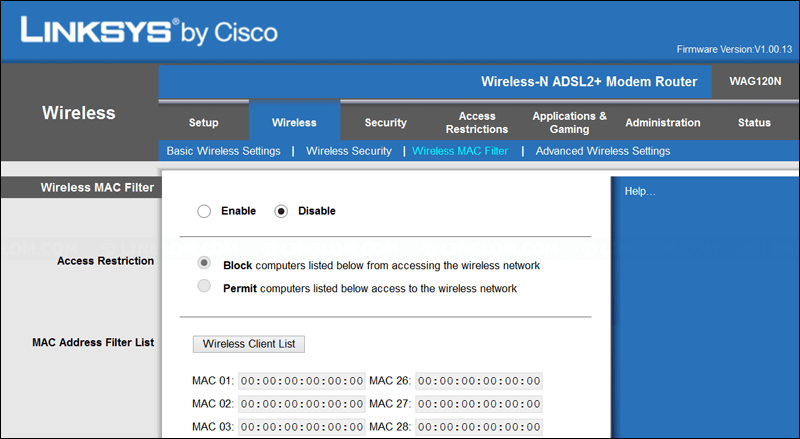Image resolution: width=800 pixels, height=439 pixels.
Task: Open Advanced Wireless Settings
Action: click(603, 151)
